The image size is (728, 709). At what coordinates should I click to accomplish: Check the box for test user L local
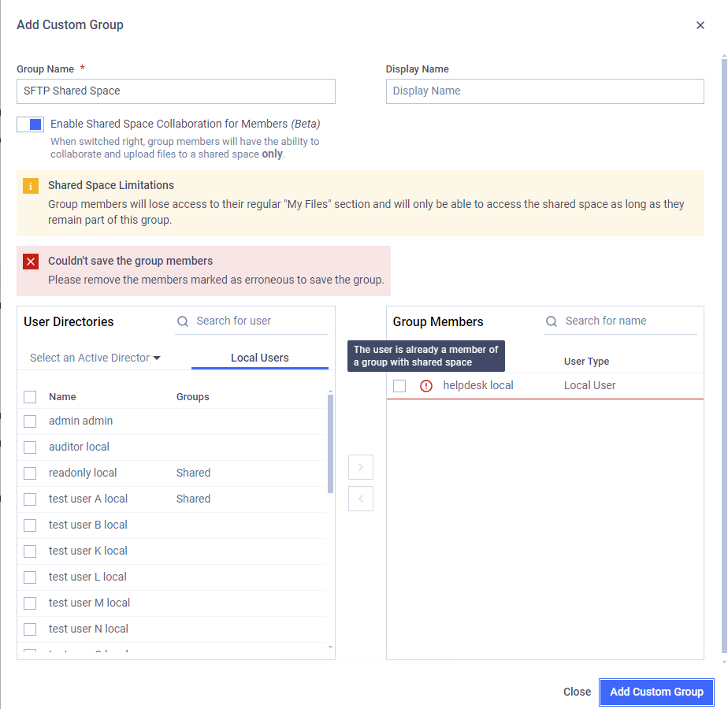(x=30, y=577)
